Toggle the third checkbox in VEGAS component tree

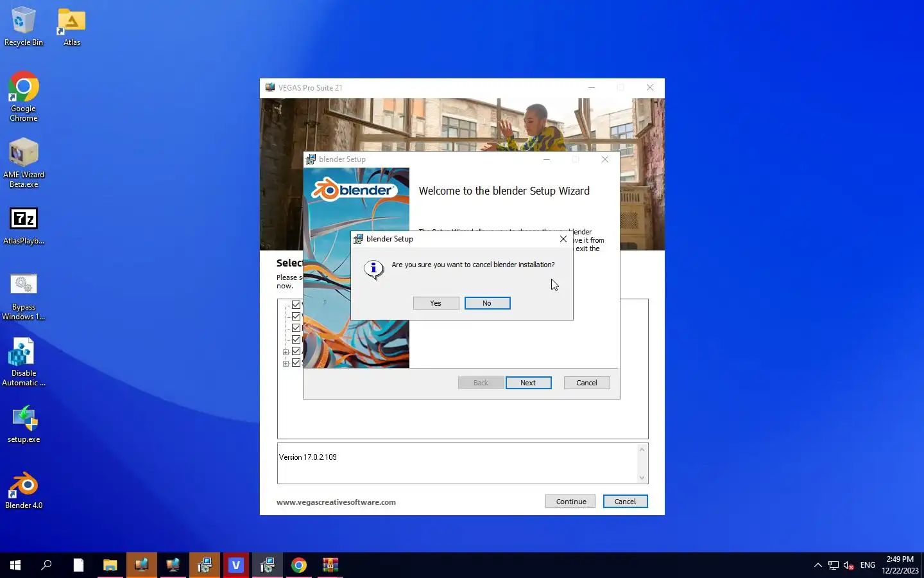coord(296,328)
